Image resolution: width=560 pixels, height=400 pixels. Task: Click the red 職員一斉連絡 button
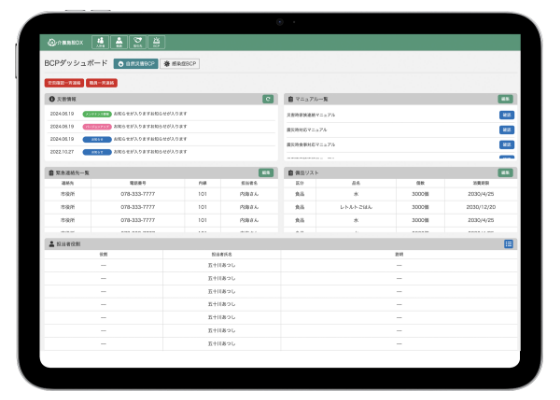(102, 83)
